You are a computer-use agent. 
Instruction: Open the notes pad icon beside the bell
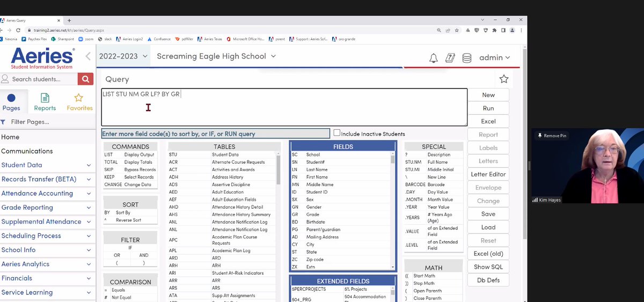pyautogui.click(x=450, y=58)
